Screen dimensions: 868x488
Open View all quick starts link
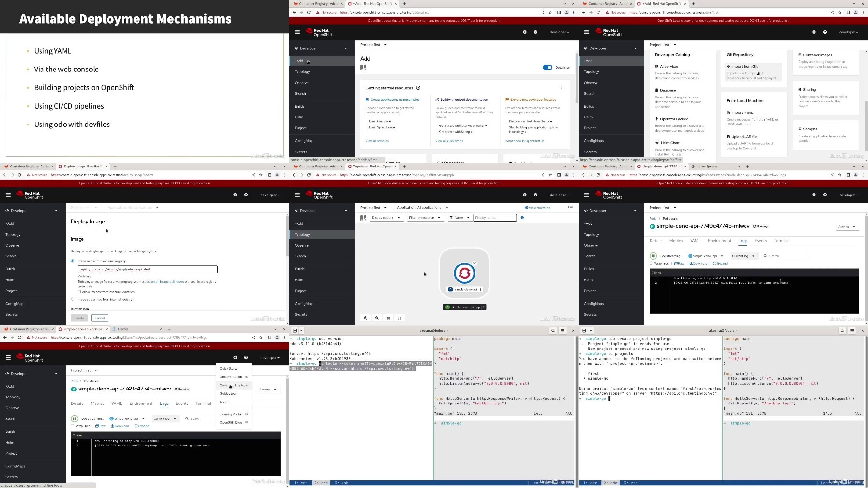pos(449,141)
